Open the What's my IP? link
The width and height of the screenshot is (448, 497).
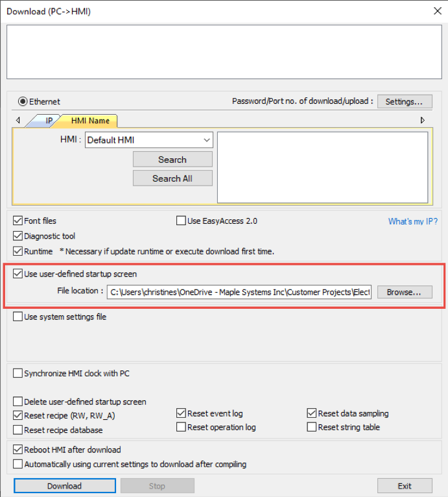(x=412, y=222)
